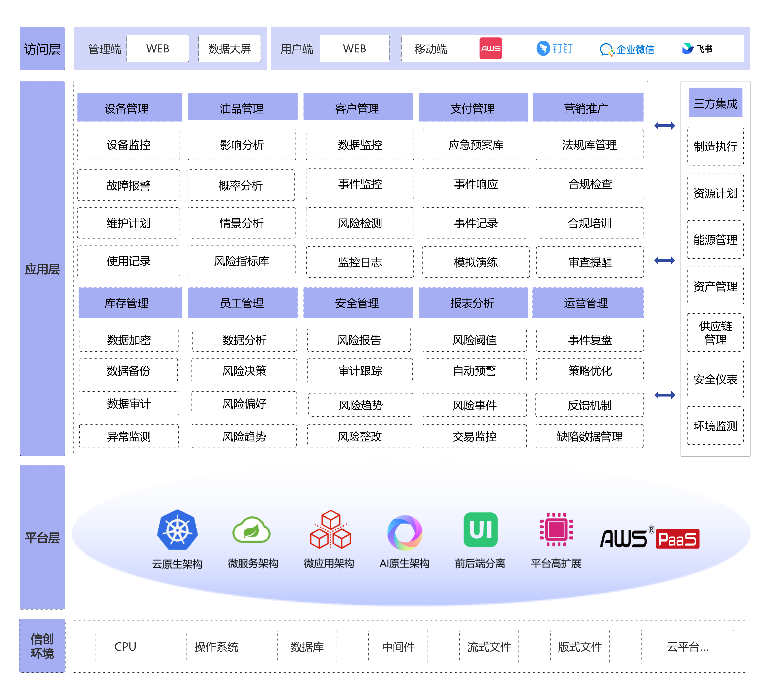Click the 审计跟踪 box
Image resolution: width=768 pixels, height=700 pixels.
360,370
